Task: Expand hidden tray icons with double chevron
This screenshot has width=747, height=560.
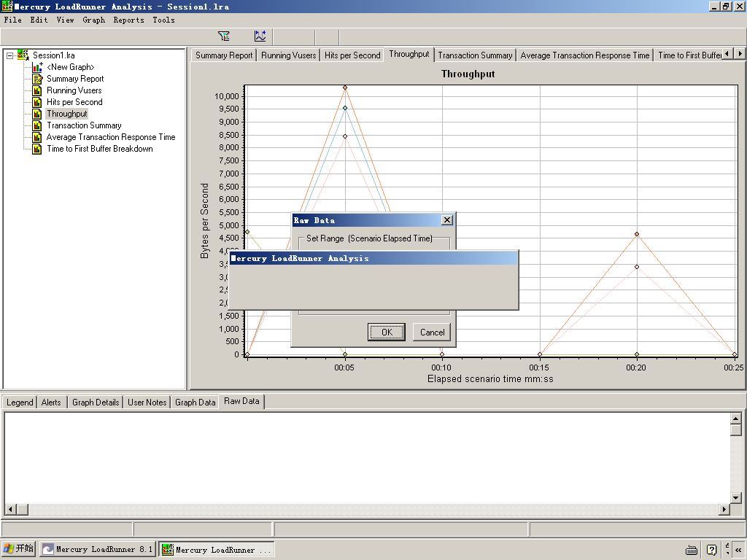Action: click(738, 550)
